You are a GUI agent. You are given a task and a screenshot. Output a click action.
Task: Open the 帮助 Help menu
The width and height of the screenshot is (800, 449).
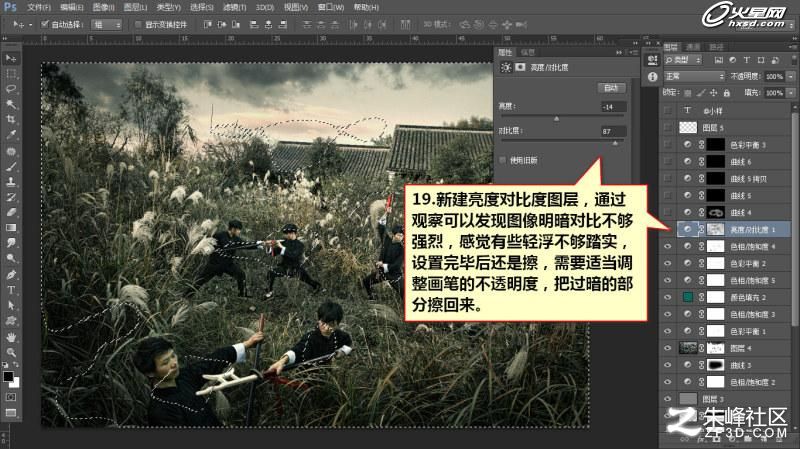click(366, 7)
